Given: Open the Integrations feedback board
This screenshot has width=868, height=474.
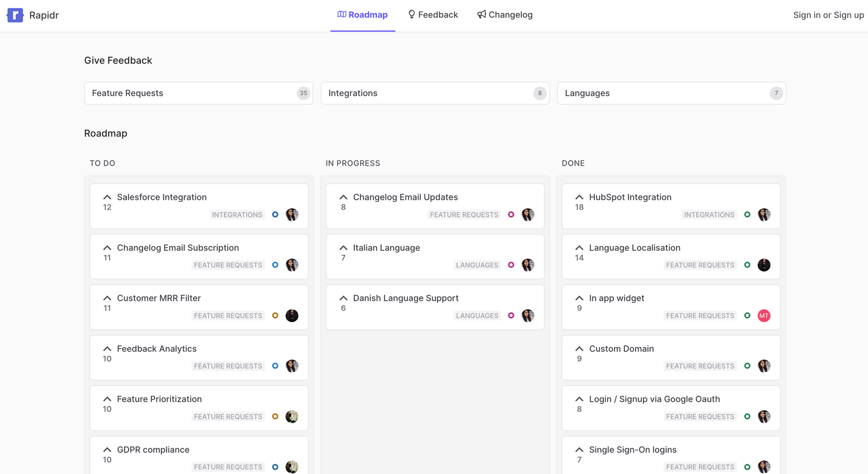Looking at the screenshot, I should [435, 93].
